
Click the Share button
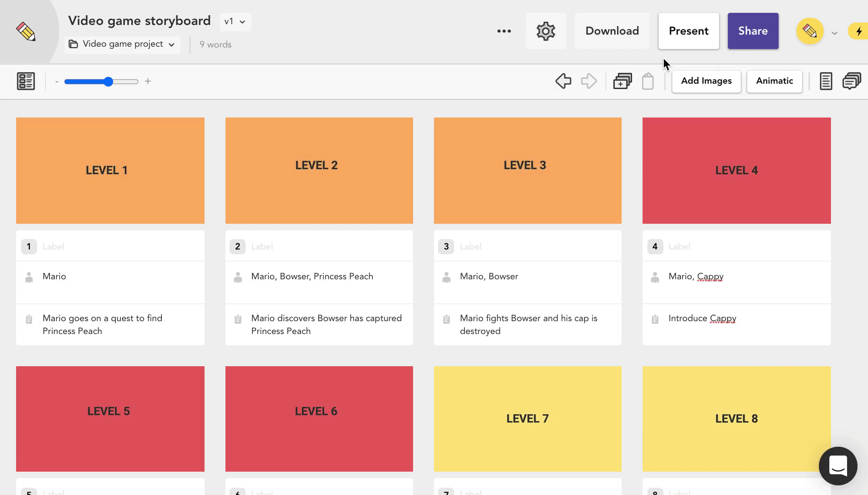[752, 31]
